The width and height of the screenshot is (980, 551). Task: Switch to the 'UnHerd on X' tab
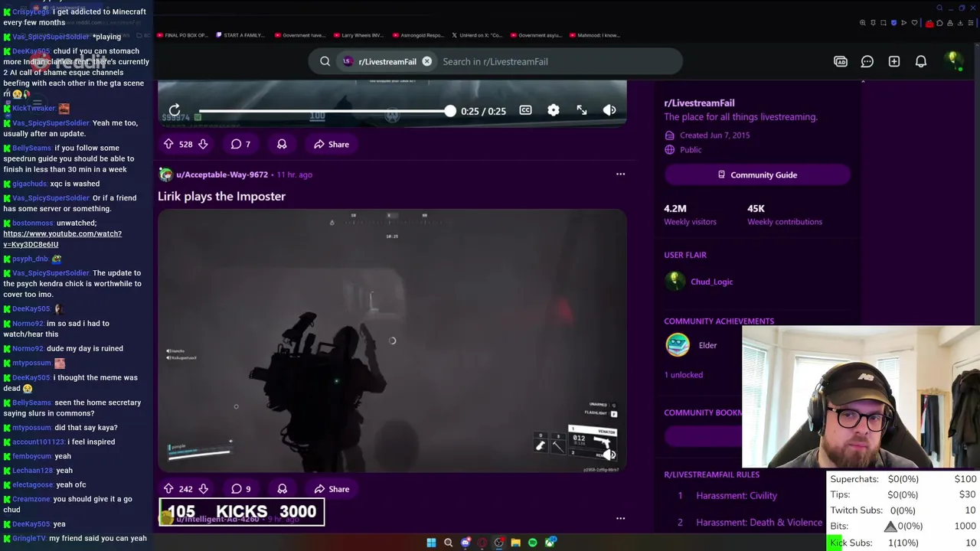click(x=477, y=35)
